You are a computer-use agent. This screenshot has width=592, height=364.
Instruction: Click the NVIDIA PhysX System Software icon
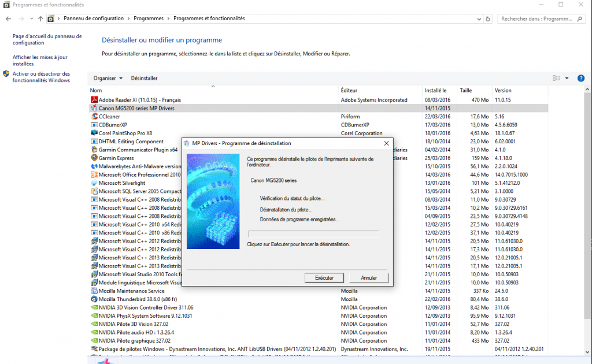point(94,315)
